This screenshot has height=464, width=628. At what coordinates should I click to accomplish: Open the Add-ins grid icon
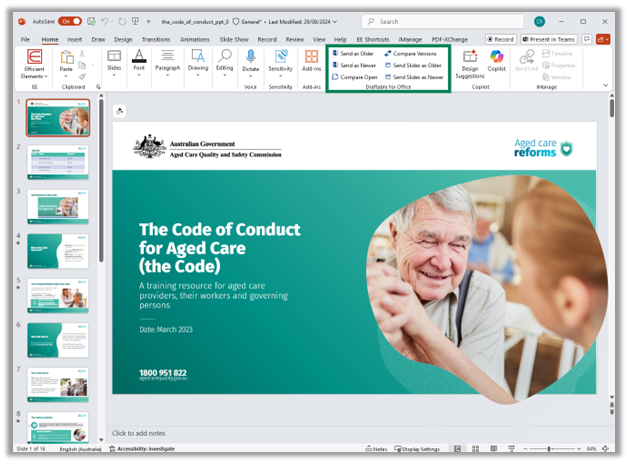coord(311,57)
